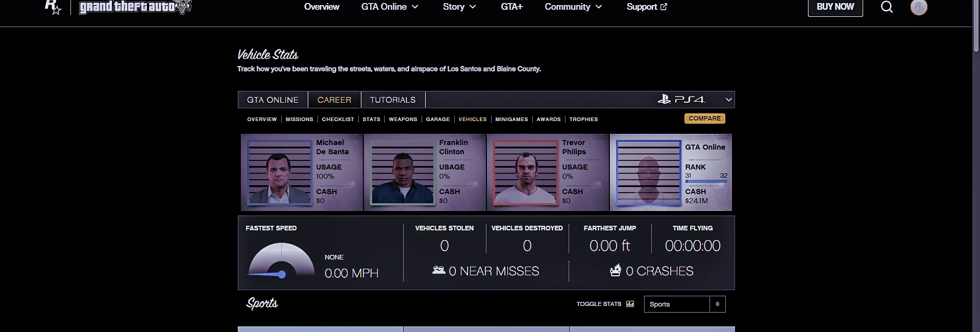Click the Rockstar Games logo
The image size is (980, 332).
[x=53, y=7]
